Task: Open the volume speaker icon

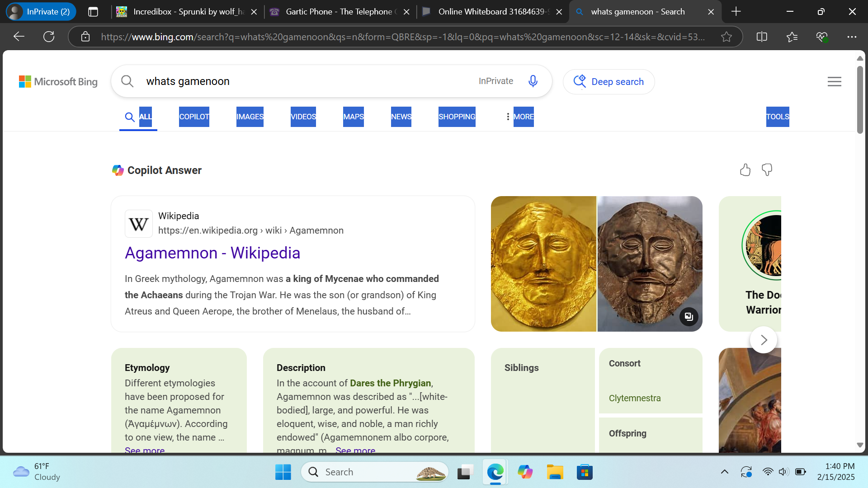Action: (783, 472)
